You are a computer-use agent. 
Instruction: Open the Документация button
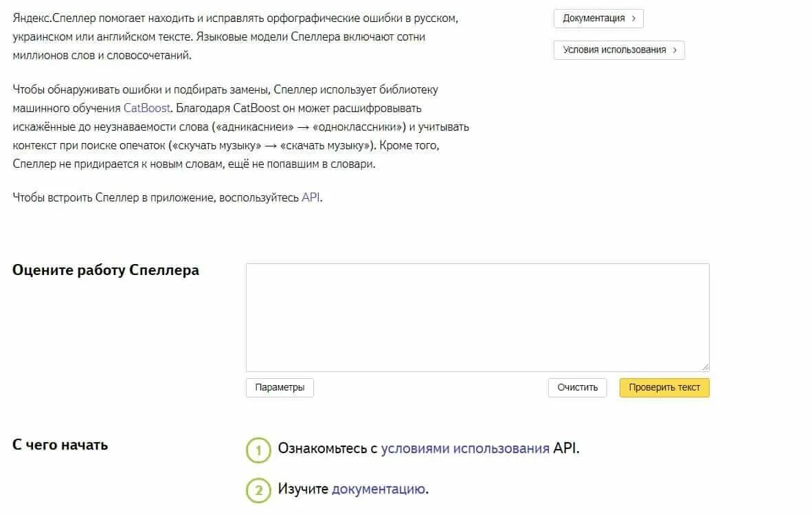pos(598,19)
